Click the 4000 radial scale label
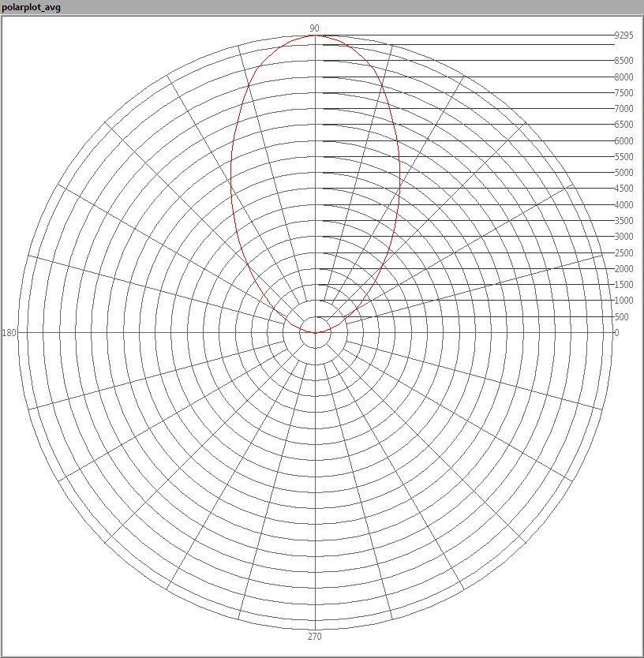This screenshot has height=658, width=644. point(623,205)
